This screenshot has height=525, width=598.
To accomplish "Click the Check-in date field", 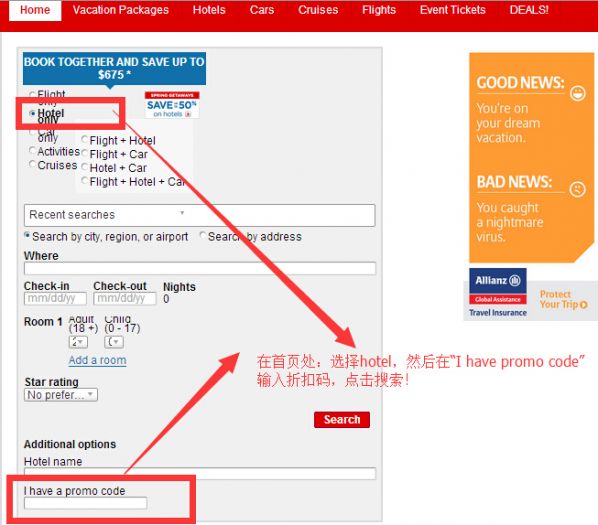I will pos(55,298).
